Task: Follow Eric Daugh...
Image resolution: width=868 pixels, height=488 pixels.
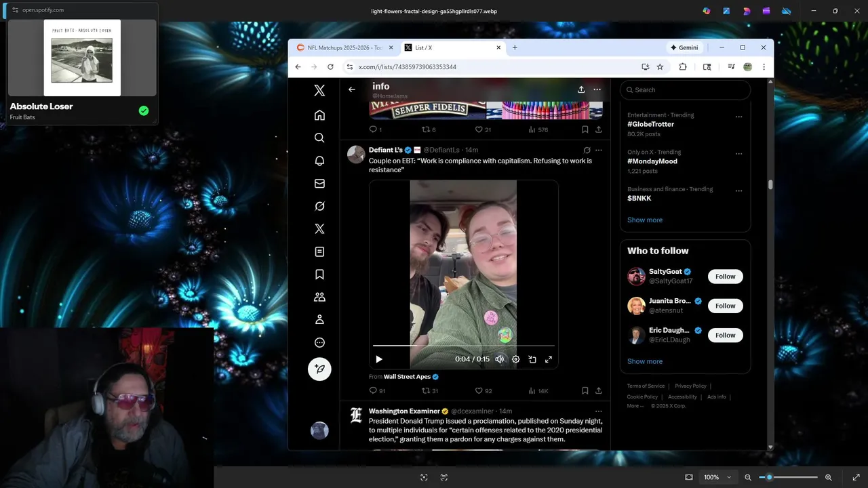Action: (x=725, y=335)
